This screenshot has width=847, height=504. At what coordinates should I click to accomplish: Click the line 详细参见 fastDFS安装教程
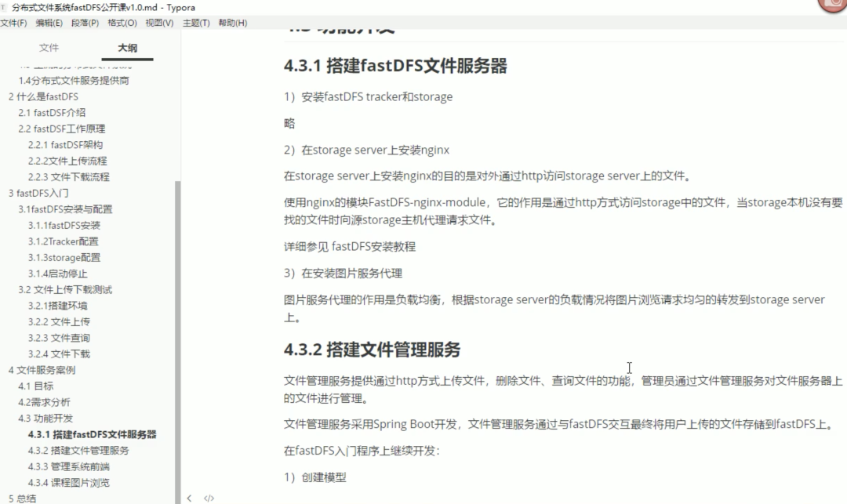350,247
